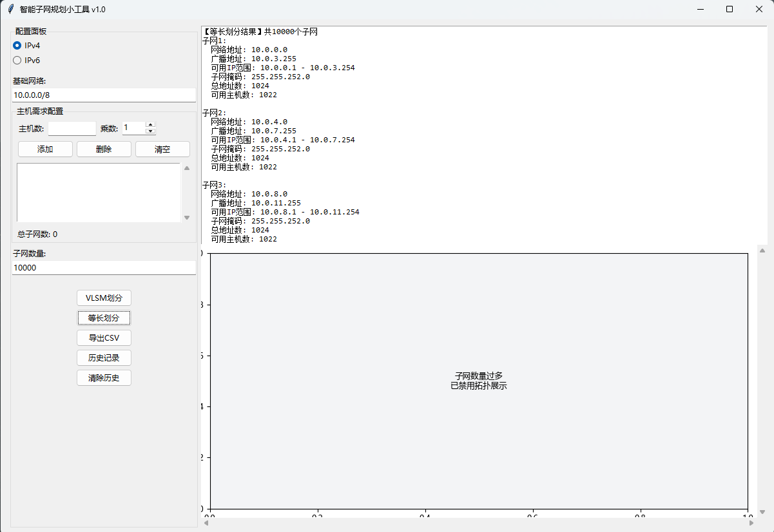Viewport: 774px width, 532px height.
Task: Export results with 导出CSV
Action: [x=104, y=338]
